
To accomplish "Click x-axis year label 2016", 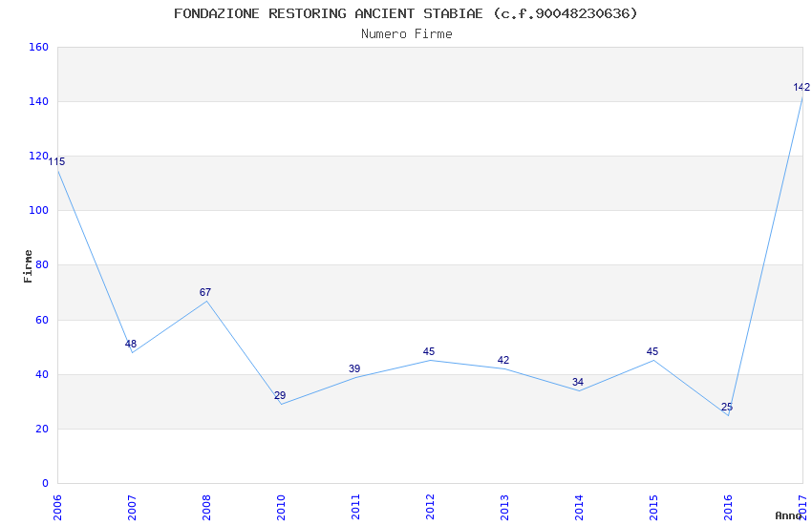I will (729, 508).
